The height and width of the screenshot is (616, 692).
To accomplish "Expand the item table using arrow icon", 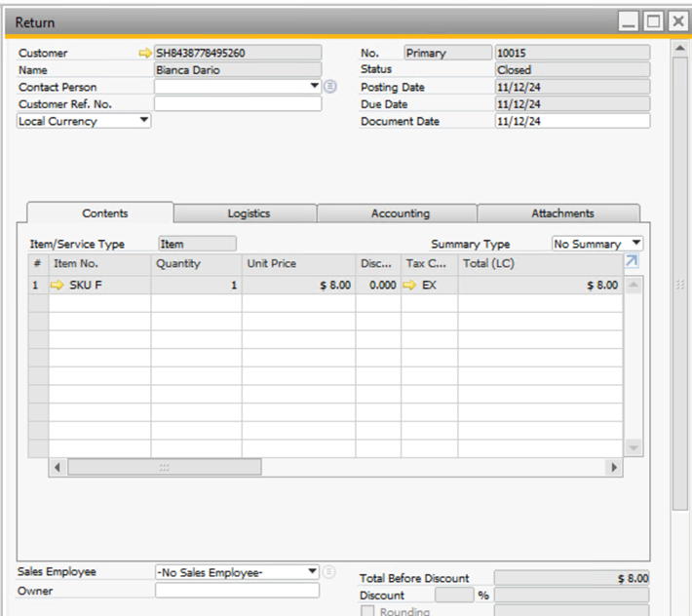I will tap(632, 261).
